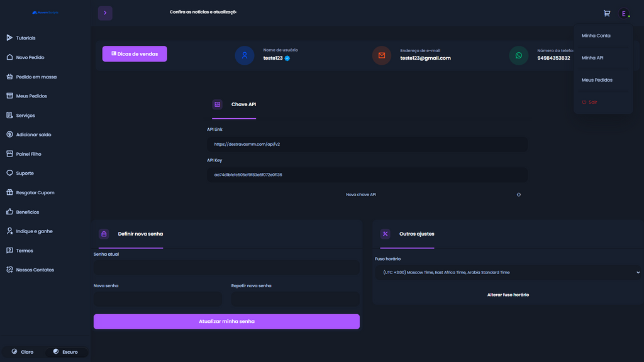
Task: Open Adicionar saldo in the sidebar
Action: (33, 134)
